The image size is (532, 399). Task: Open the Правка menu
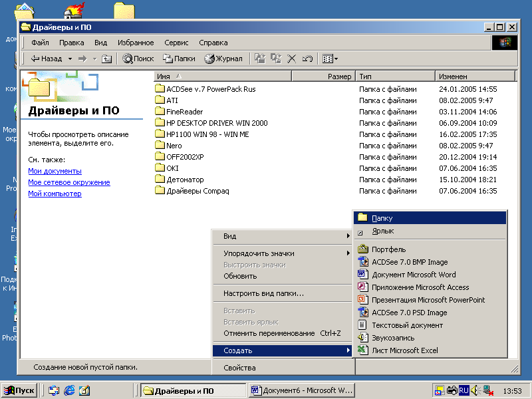71,43
